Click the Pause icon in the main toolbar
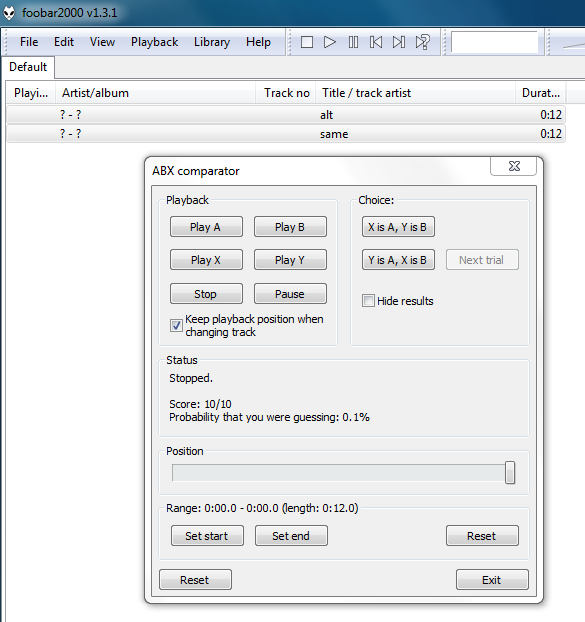The width and height of the screenshot is (585, 622). pos(353,42)
